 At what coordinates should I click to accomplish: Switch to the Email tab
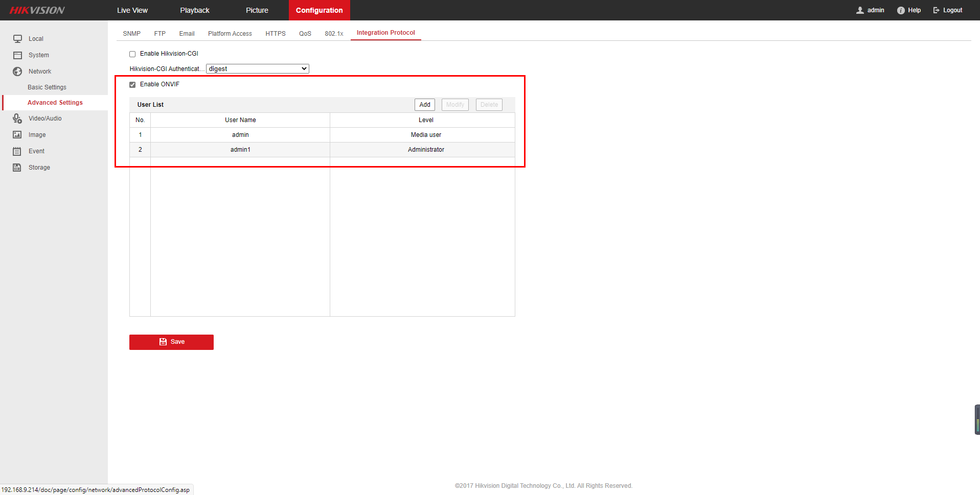187,34
